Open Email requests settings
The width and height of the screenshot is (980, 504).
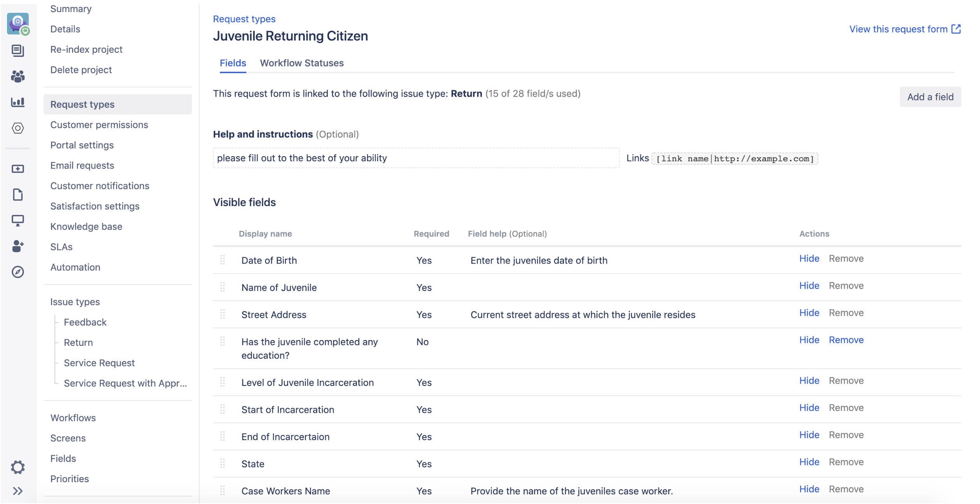click(82, 166)
